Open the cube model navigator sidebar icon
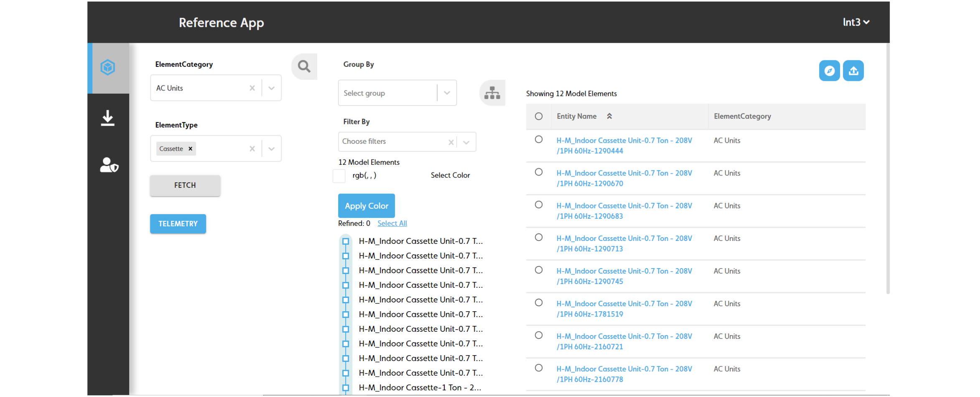 pyautogui.click(x=108, y=67)
